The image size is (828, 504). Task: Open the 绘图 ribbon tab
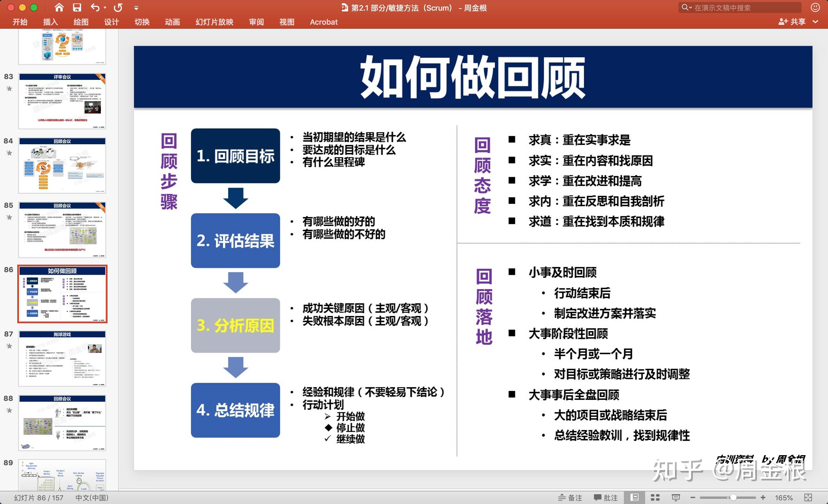point(81,22)
